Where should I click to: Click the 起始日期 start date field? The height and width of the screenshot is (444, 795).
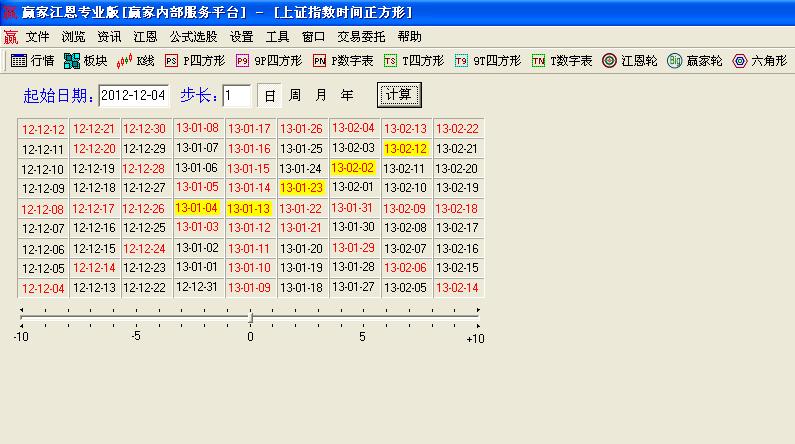pos(134,96)
